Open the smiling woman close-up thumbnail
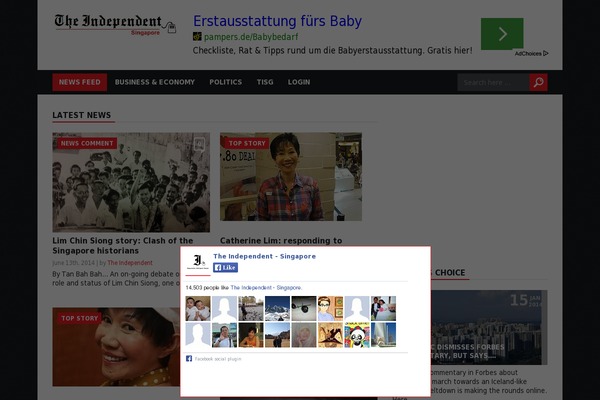This screenshot has height=400, width=600. [x=117, y=347]
